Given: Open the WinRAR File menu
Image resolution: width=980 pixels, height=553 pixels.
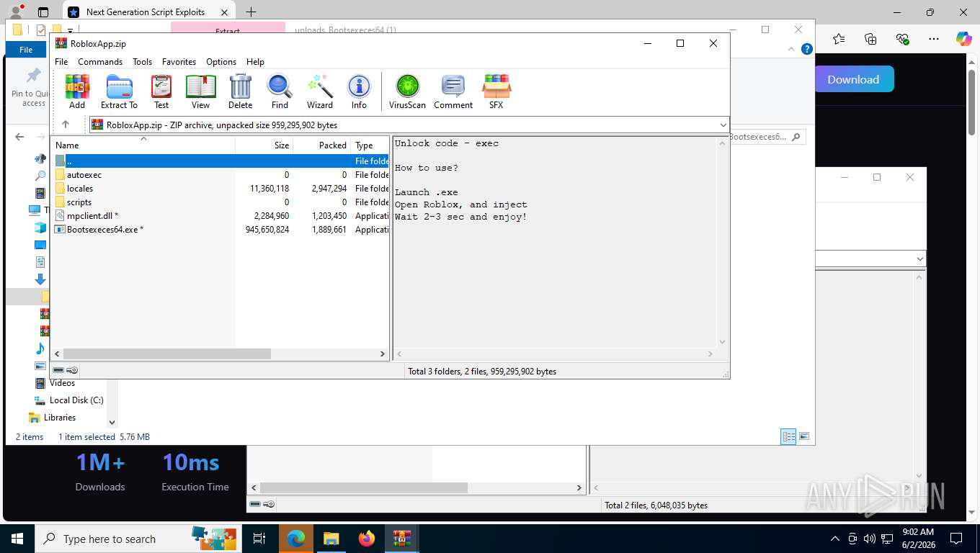Looking at the screenshot, I should (61, 62).
